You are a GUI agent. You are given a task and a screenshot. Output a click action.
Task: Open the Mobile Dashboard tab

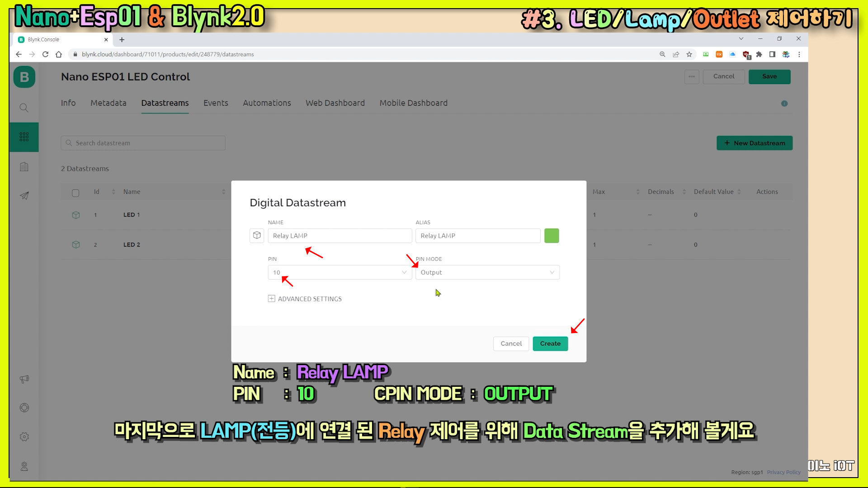pyautogui.click(x=413, y=103)
